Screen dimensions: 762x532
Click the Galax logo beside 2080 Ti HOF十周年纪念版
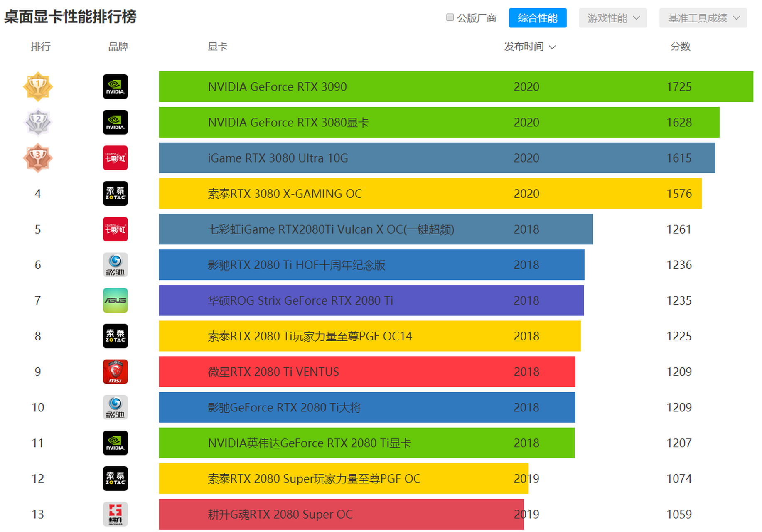pyautogui.click(x=115, y=265)
